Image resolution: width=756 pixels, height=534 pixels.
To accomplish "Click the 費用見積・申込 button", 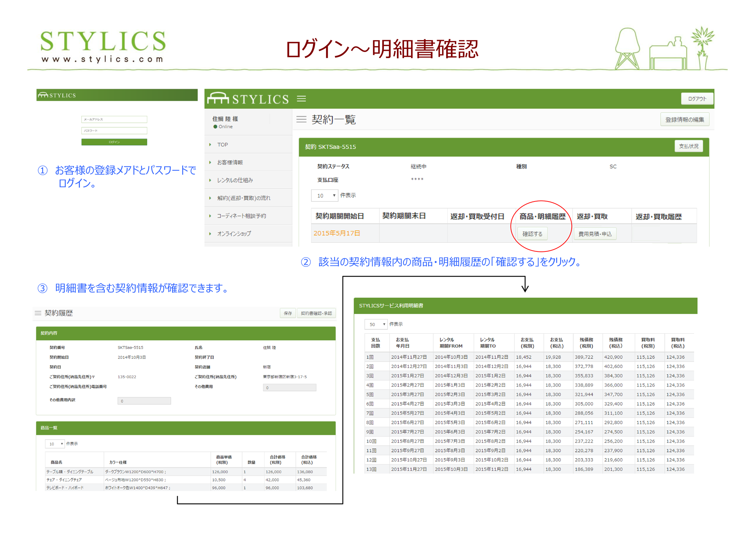I will pyautogui.click(x=595, y=234).
